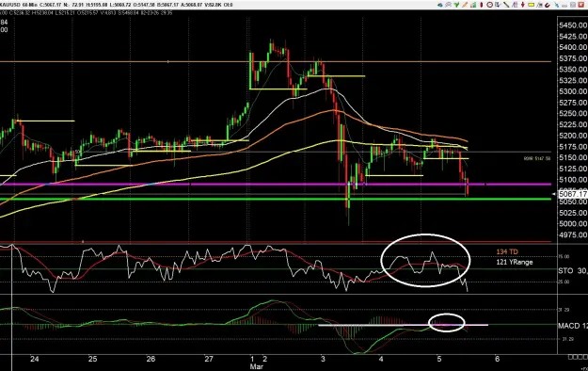This screenshot has width=588, height=371.
Task: Click the 25.00 stochastic level label
Action: 564,282
